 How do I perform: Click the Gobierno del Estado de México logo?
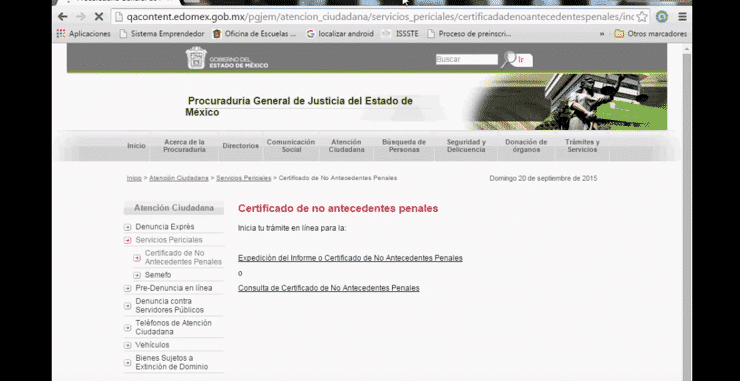tap(227, 58)
